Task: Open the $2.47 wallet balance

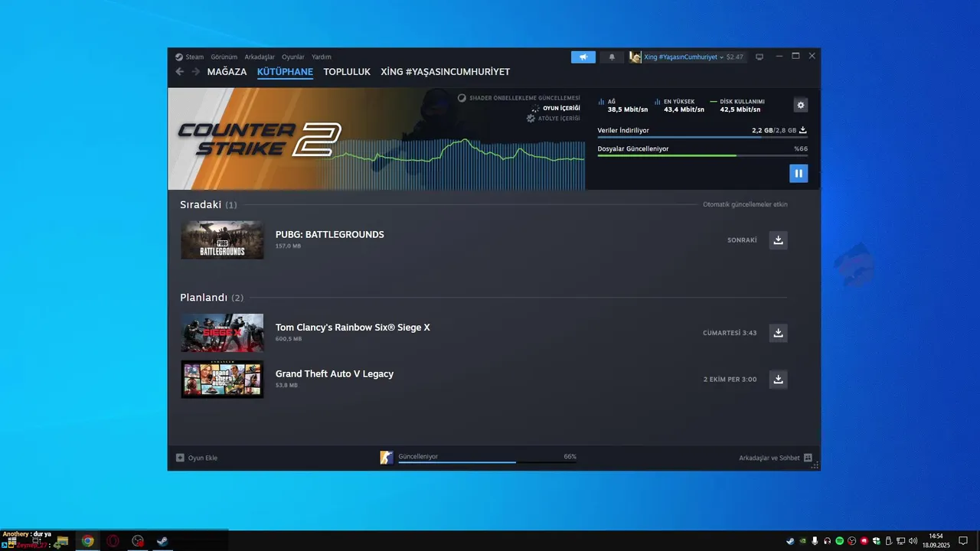Action: tap(734, 57)
